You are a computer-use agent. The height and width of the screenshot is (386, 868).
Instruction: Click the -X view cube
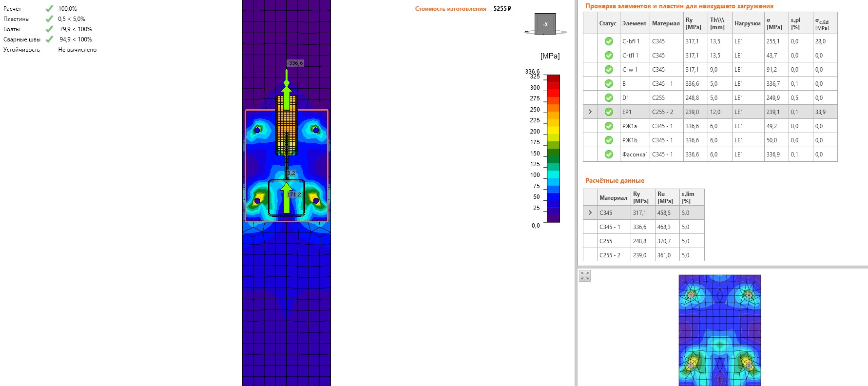[x=545, y=24]
